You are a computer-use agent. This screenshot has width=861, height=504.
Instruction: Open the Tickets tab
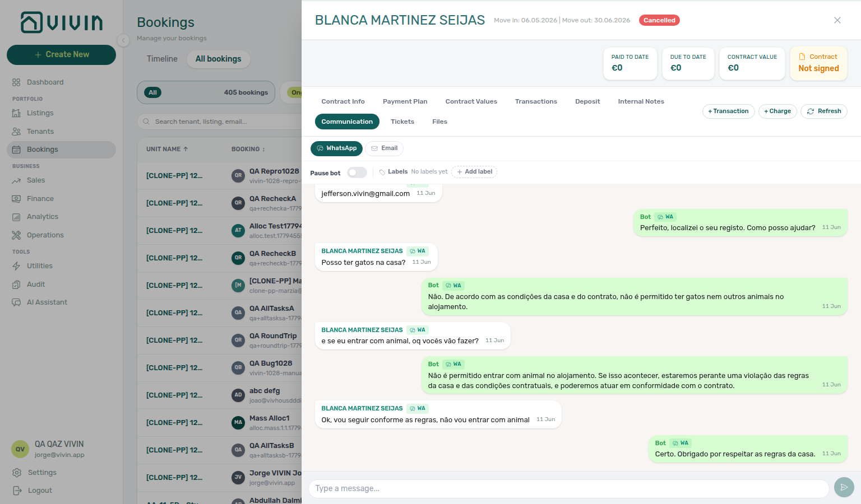(402, 122)
